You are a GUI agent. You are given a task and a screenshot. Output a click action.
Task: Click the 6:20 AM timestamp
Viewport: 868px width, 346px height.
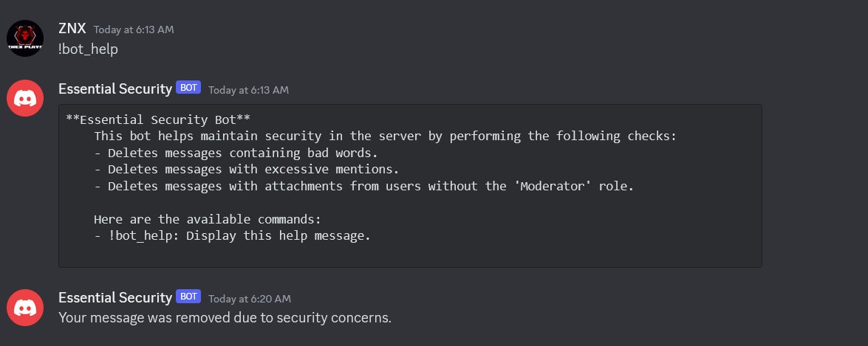pos(250,299)
